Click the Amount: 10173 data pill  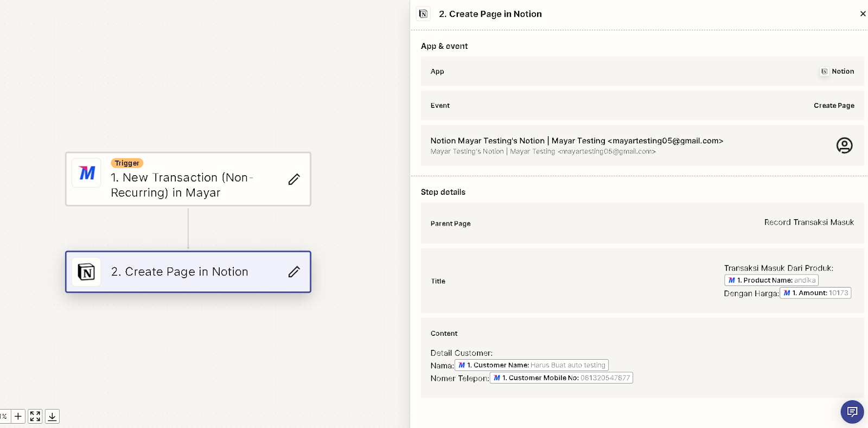click(x=815, y=293)
